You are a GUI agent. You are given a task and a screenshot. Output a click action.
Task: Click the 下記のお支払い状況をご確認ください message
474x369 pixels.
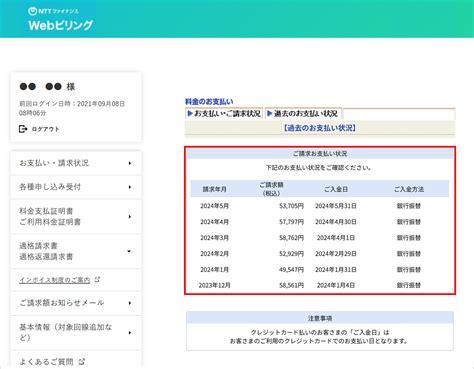click(319, 168)
